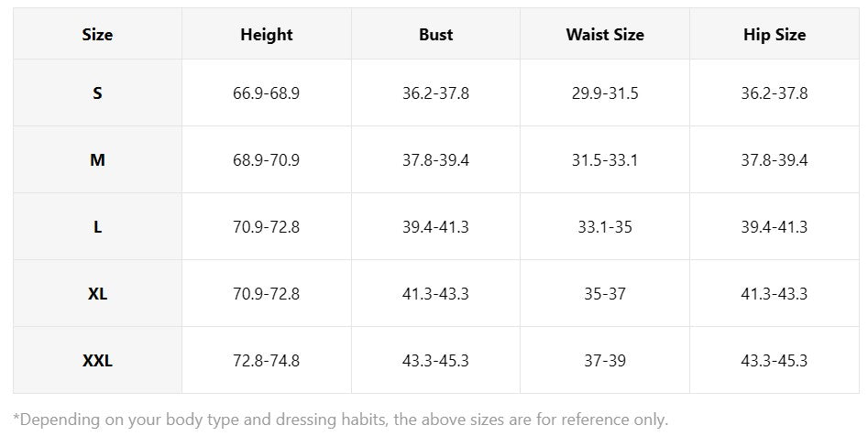Click the XXL bust value 43.3-45.3
The image size is (868, 436).
435,361
